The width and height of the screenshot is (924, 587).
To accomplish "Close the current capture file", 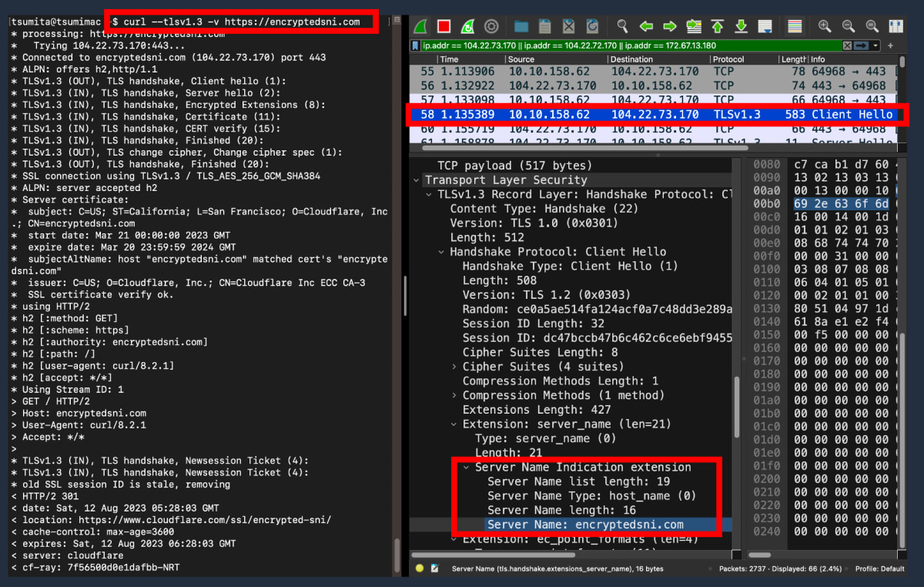I will [x=568, y=26].
